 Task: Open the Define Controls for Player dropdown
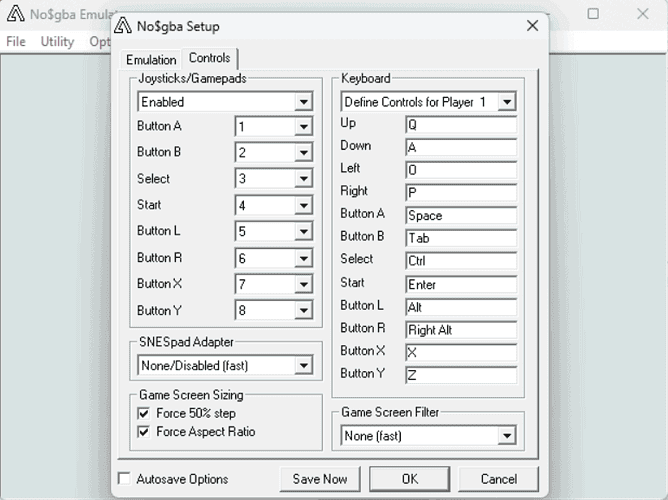click(x=429, y=102)
